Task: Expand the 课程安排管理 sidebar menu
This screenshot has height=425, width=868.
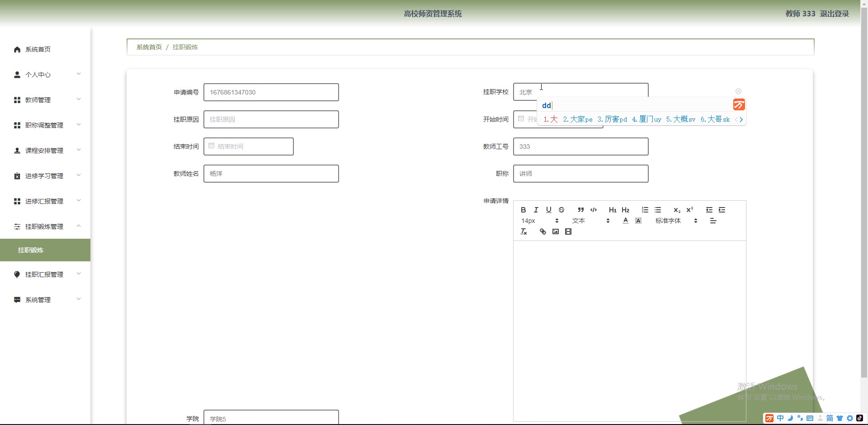Action: click(45, 151)
